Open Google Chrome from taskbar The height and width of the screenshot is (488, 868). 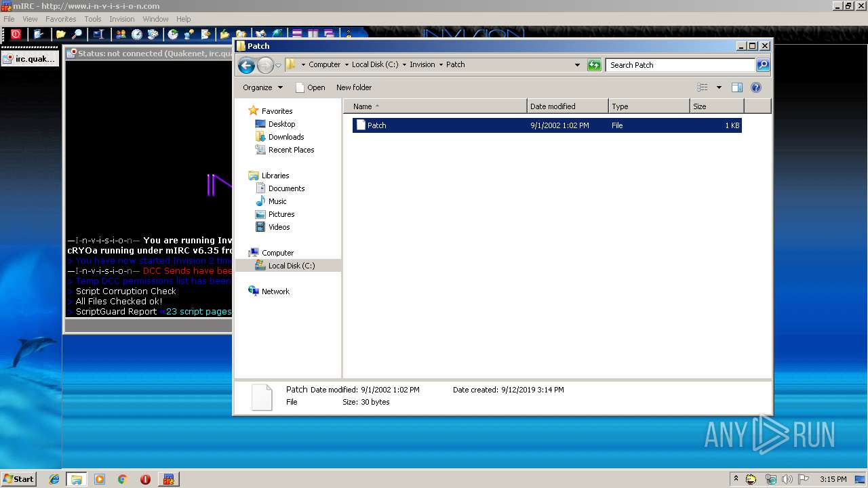point(122,479)
